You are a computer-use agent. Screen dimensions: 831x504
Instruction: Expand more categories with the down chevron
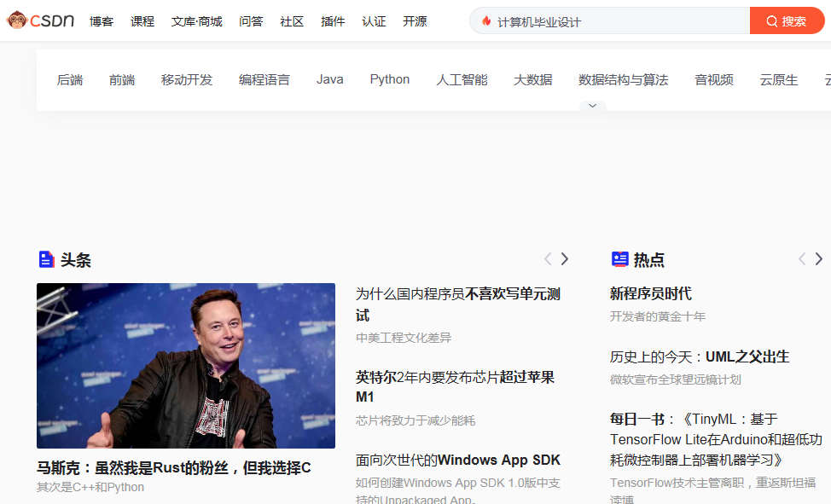point(592,105)
